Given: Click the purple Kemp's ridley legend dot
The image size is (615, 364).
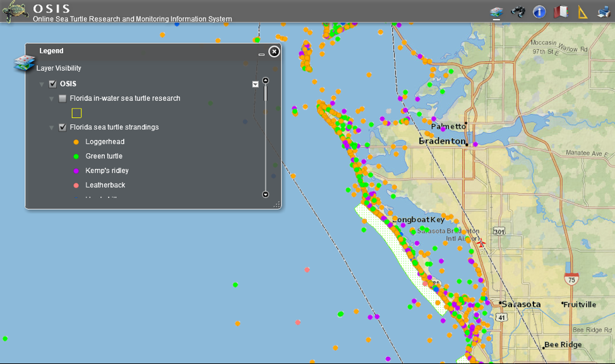Looking at the screenshot, I should 76,171.
